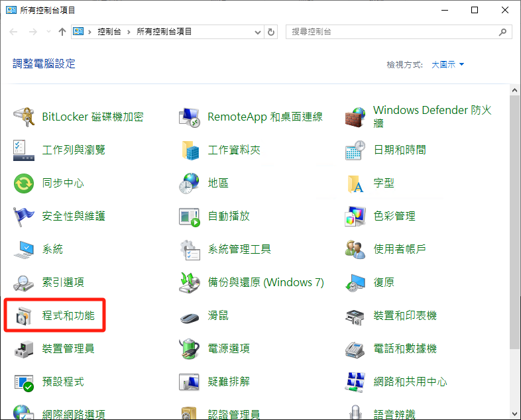Screen dimensions: 521x420
Task: Open 語音辨識 microphone icon
Action: click(355, 412)
